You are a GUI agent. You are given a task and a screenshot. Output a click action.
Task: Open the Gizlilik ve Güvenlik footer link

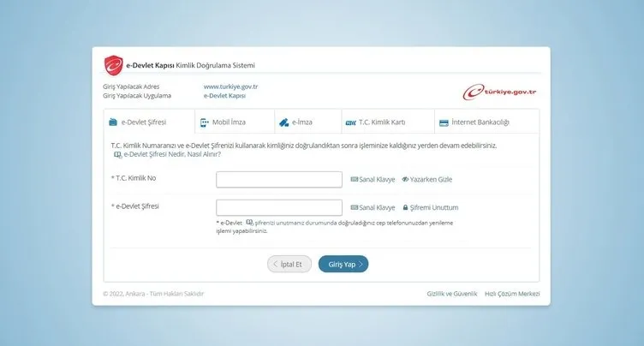click(451, 294)
